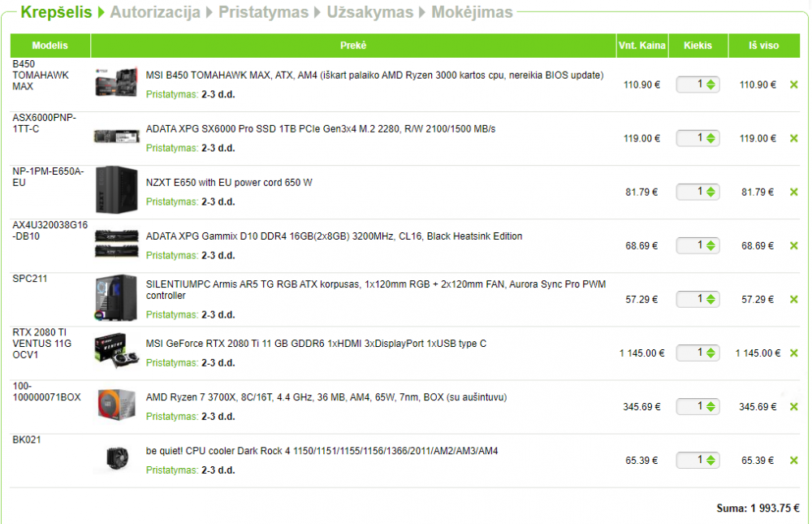Screen dimensions: 812x524
Task: Select model code SPC211
Action: (x=29, y=279)
